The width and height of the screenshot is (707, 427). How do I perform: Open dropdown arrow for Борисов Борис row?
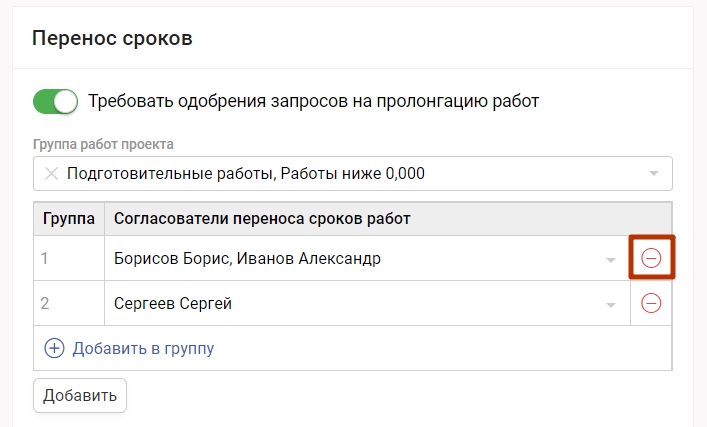point(611,260)
